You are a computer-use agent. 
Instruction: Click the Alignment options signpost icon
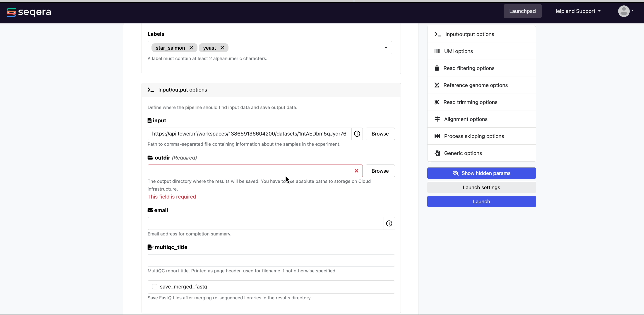click(x=437, y=119)
